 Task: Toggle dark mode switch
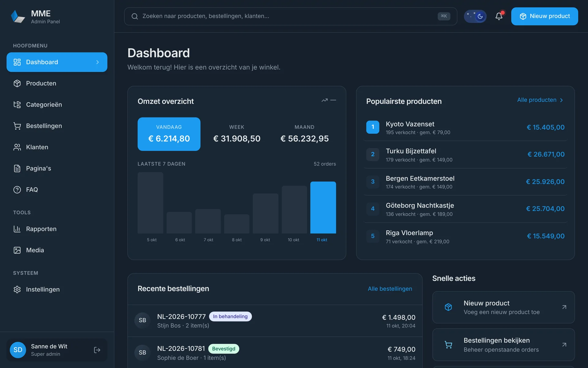tap(475, 16)
